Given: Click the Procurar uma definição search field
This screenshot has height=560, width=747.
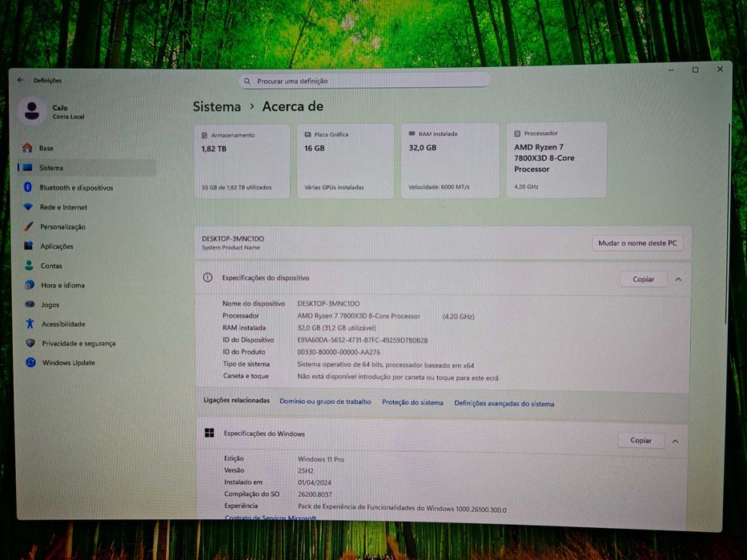Looking at the screenshot, I should [364, 81].
